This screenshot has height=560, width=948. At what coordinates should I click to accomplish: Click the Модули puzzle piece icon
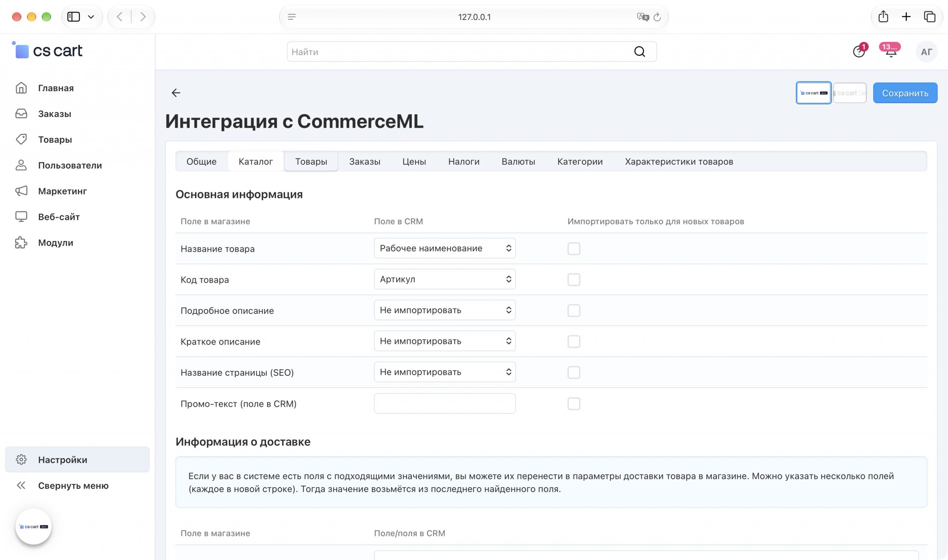click(21, 242)
